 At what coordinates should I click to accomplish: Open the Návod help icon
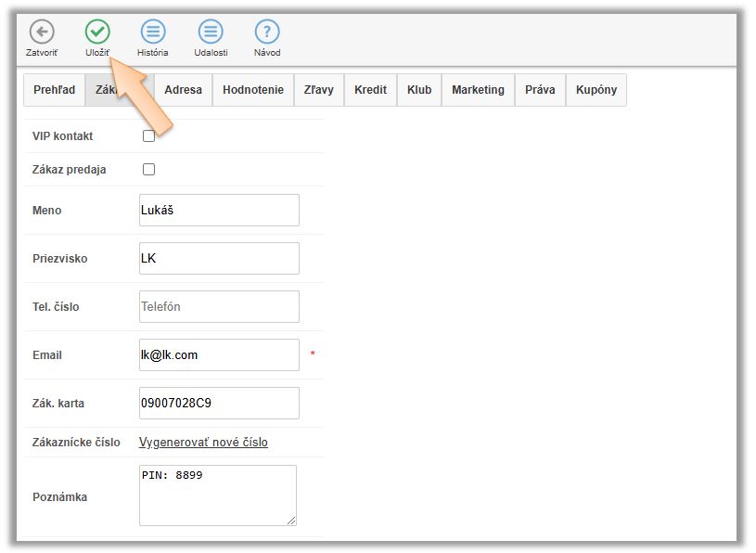point(267,32)
